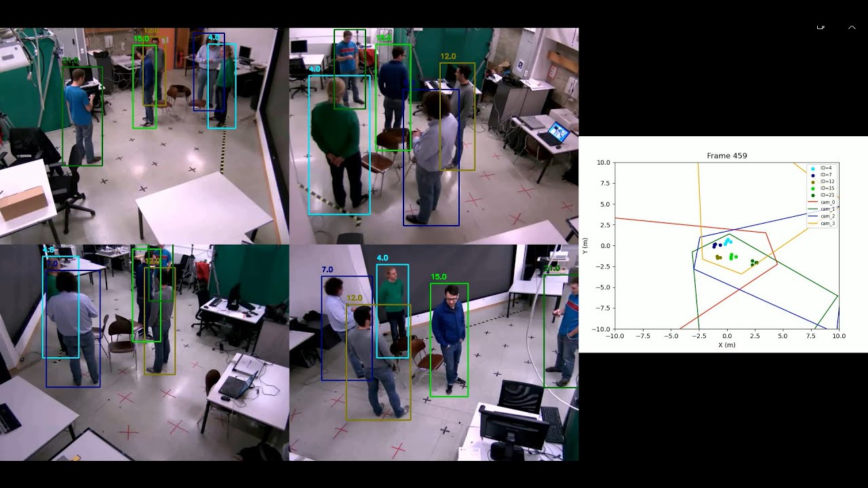Click the cam_0 legend entry
The image size is (868, 488).
click(x=822, y=202)
